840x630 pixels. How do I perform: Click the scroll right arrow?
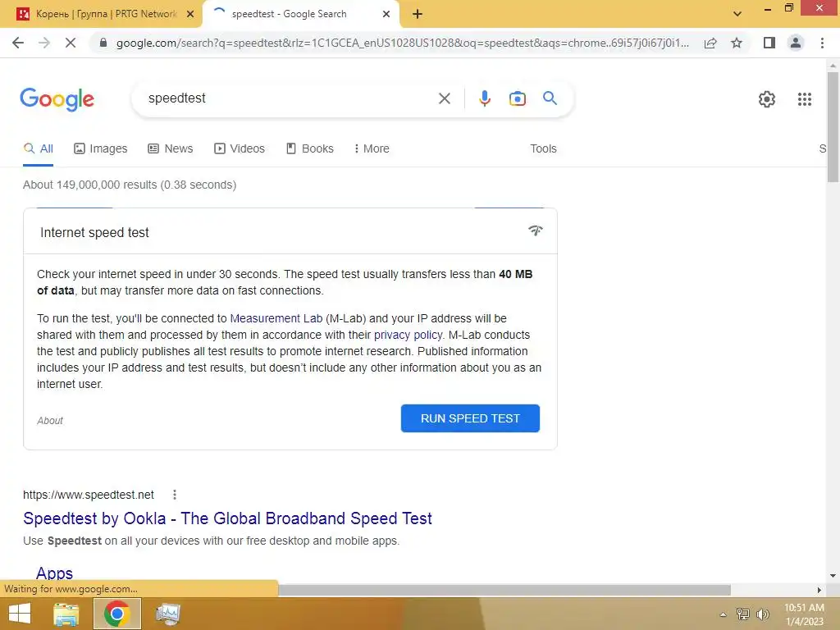(x=819, y=590)
